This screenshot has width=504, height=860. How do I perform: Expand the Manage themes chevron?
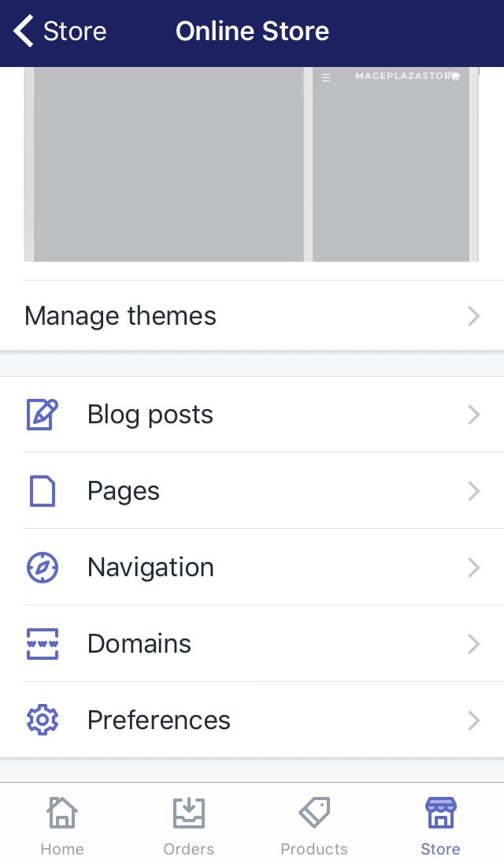point(473,317)
